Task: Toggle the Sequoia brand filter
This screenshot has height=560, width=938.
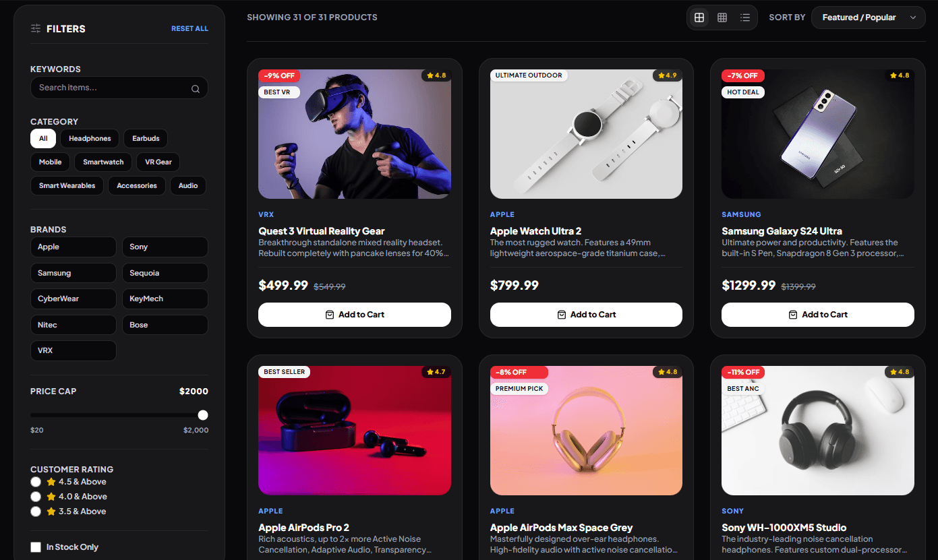Action: (165, 273)
